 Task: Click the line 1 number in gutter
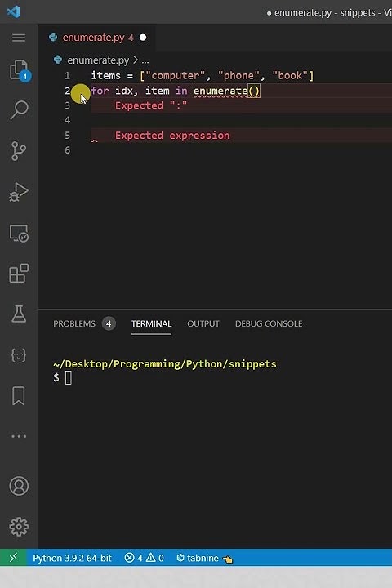click(x=67, y=76)
